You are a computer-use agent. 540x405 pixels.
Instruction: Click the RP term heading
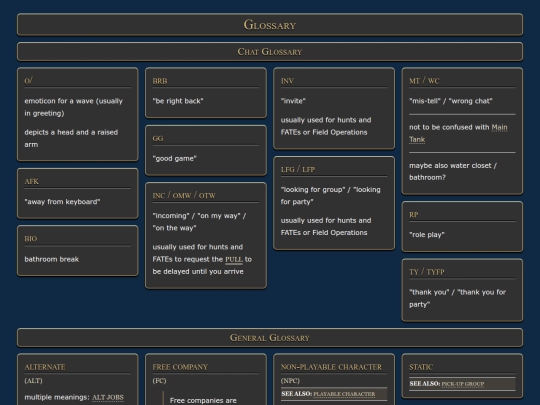pos(414,215)
